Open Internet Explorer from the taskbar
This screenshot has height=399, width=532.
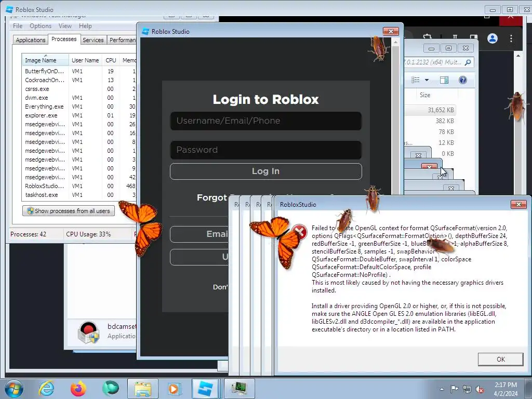pos(46,389)
